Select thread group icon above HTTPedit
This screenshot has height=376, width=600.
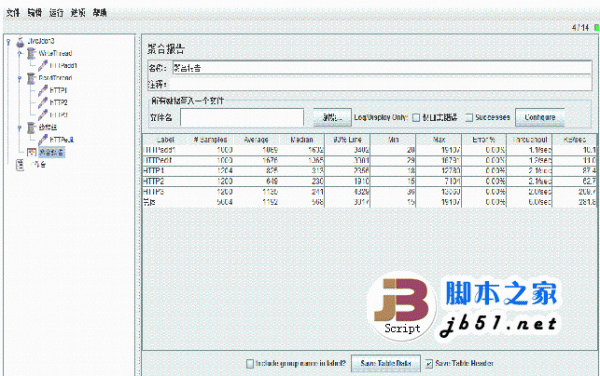31,127
